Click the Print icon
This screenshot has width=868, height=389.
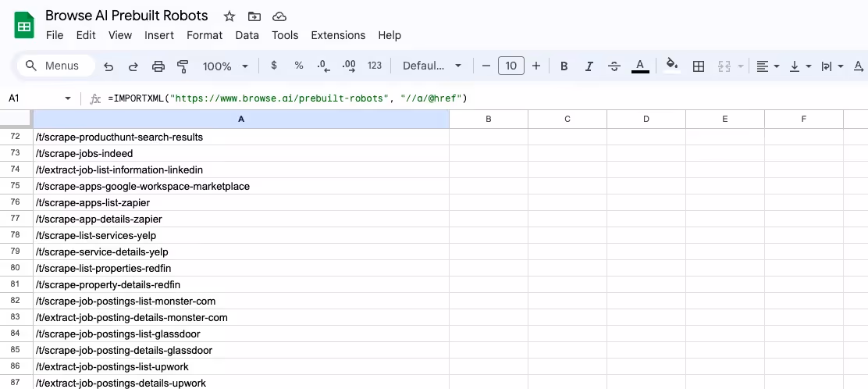tap(158, 66)
